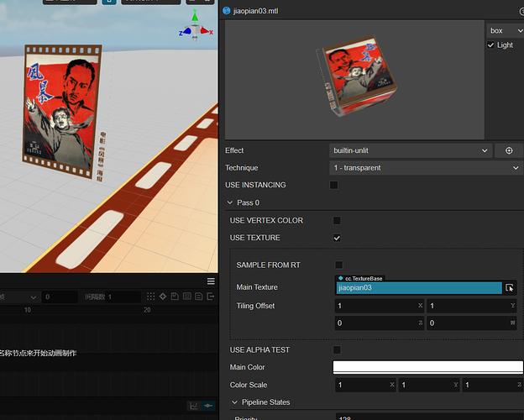Image resolution: width=524 pixels, height=420 pixels.
Task: Click the Tiling Offset X field
Action: [x=380, y=306]
